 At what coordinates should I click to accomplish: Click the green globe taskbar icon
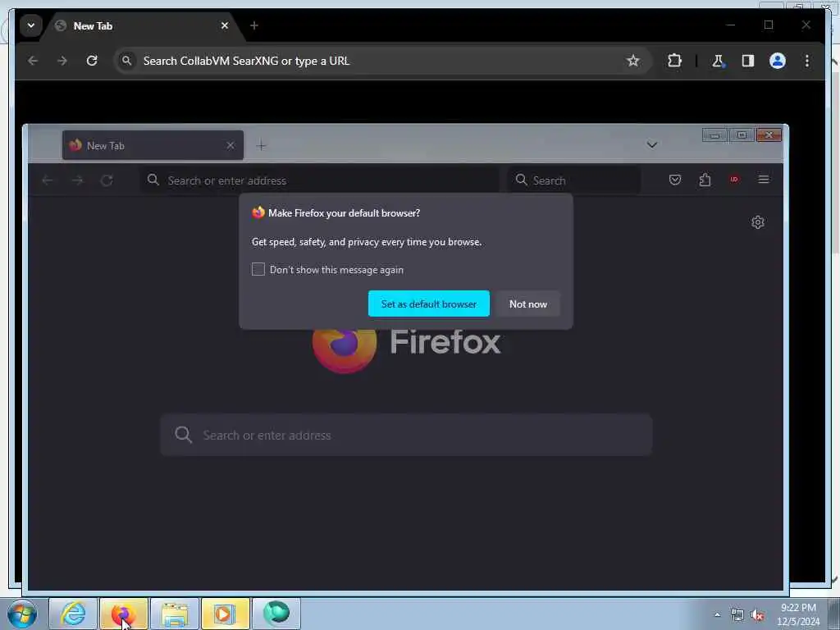[276, 614]
